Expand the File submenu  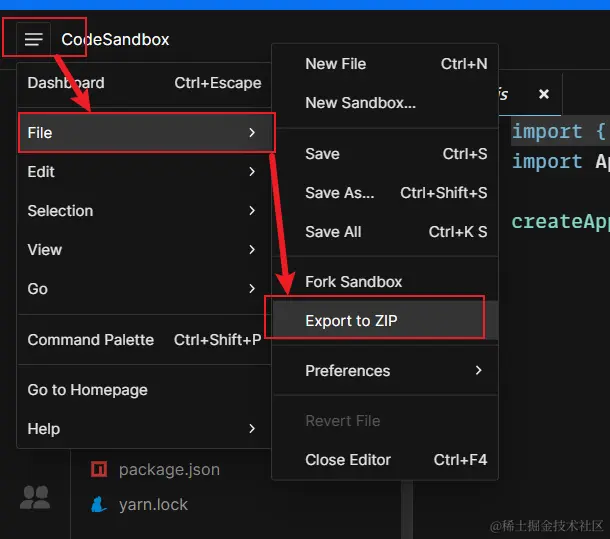144,133
